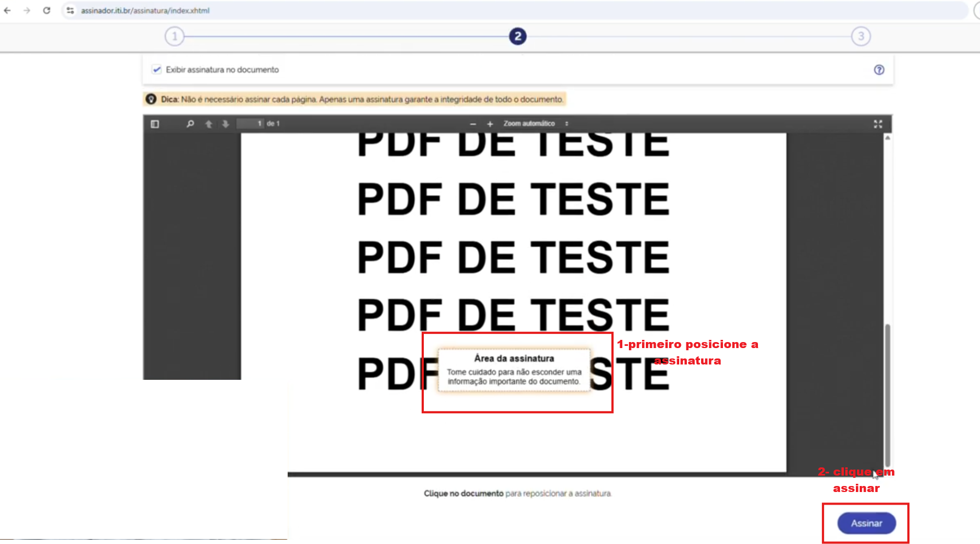Select step 1 in the wizard navigation
The height and width of the screenshot is (544, 980).
point(174,36)
